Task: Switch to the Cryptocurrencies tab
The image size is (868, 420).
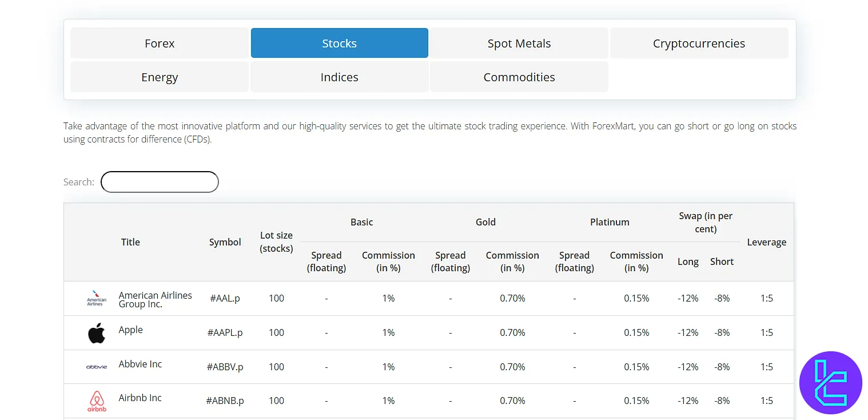Action: pyautogui.click(x=699, y=43)
